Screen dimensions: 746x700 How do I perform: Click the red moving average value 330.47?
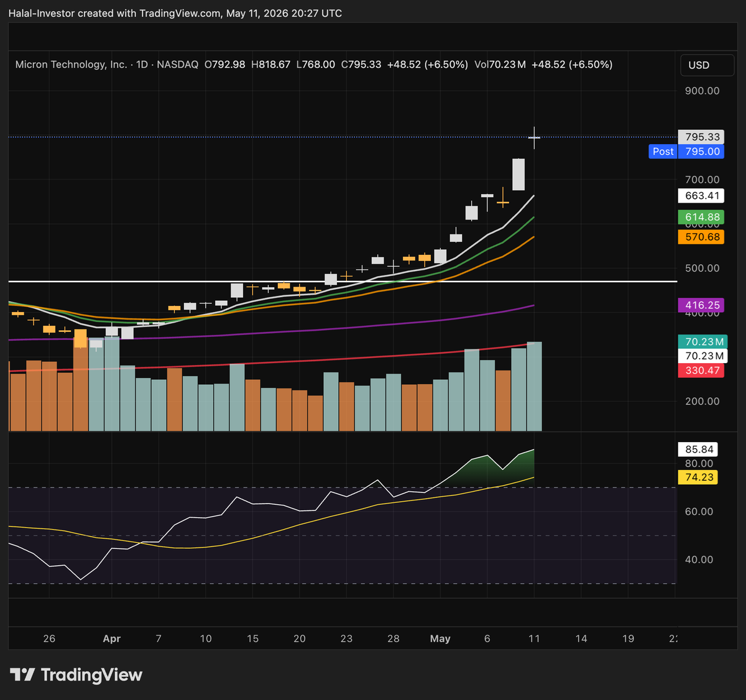pos(702,371)
